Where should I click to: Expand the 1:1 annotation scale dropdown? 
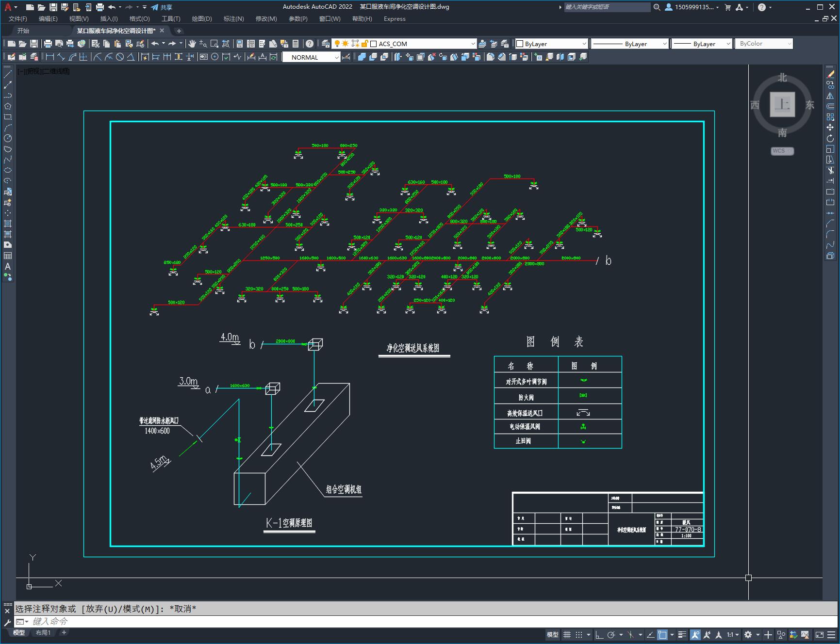[x=733, y=634]
